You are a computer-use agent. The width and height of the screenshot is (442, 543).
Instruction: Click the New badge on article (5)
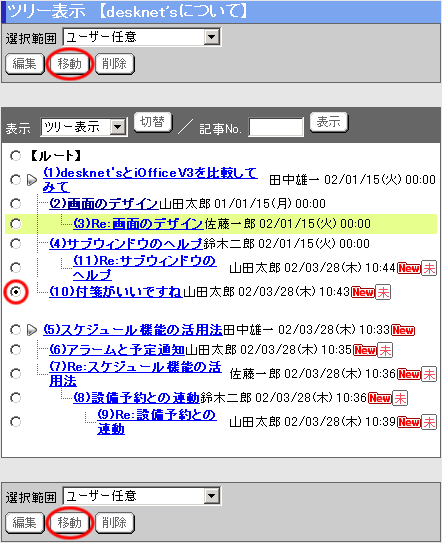click(x=403, y=330)
